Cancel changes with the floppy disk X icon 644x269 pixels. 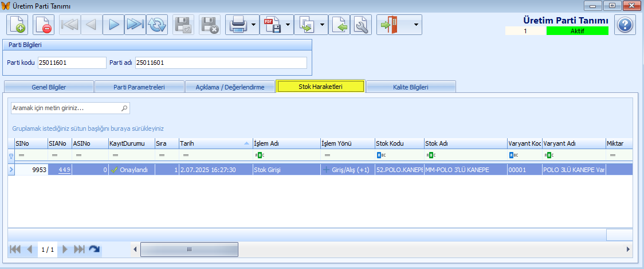[x=210, y=25]
